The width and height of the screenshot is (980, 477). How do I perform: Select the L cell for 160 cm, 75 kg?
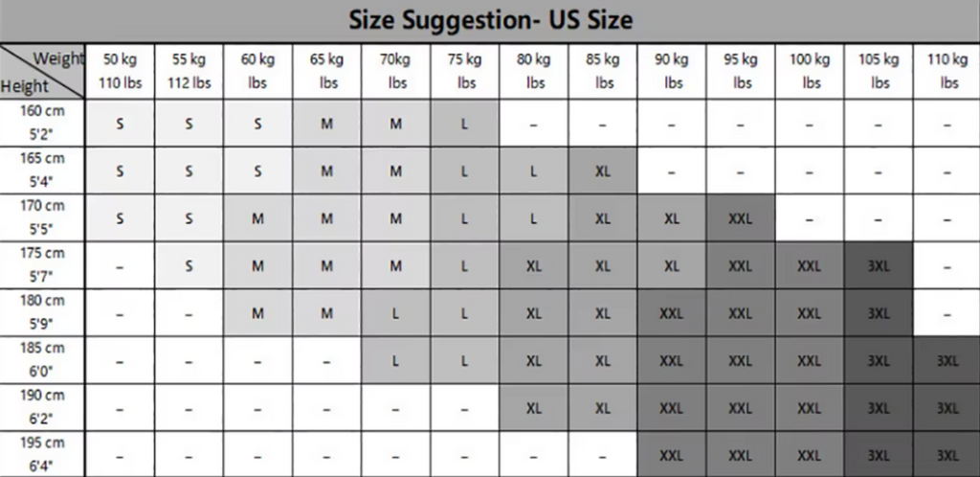click(x=464, y=124)
